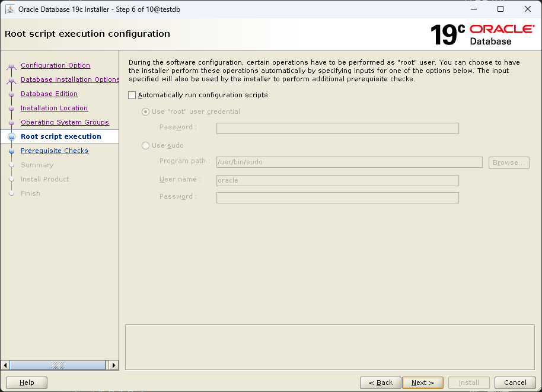
Task: Click the Back button
Action: click(x=381, y=383)
